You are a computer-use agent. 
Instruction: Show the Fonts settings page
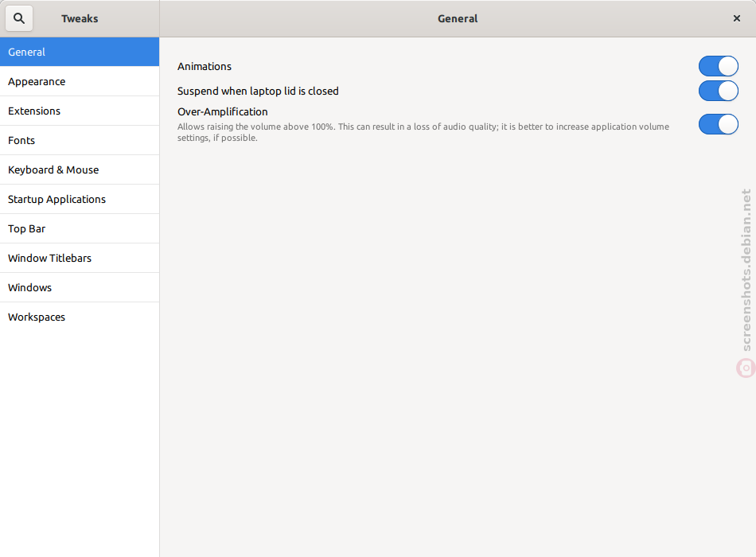click(80, 140)
